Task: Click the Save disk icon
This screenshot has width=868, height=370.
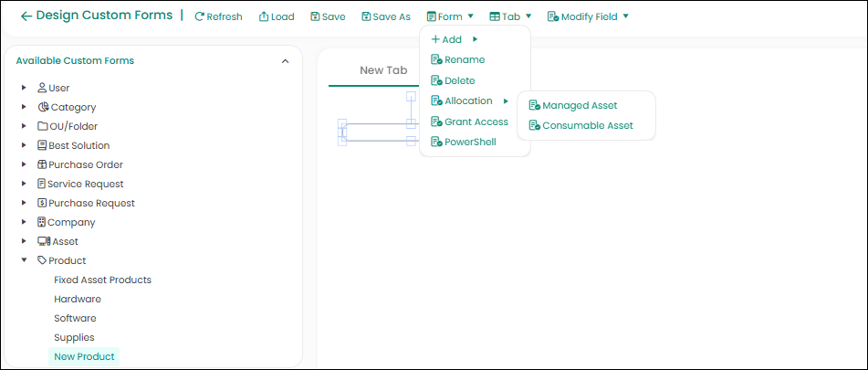Action: 315,16
